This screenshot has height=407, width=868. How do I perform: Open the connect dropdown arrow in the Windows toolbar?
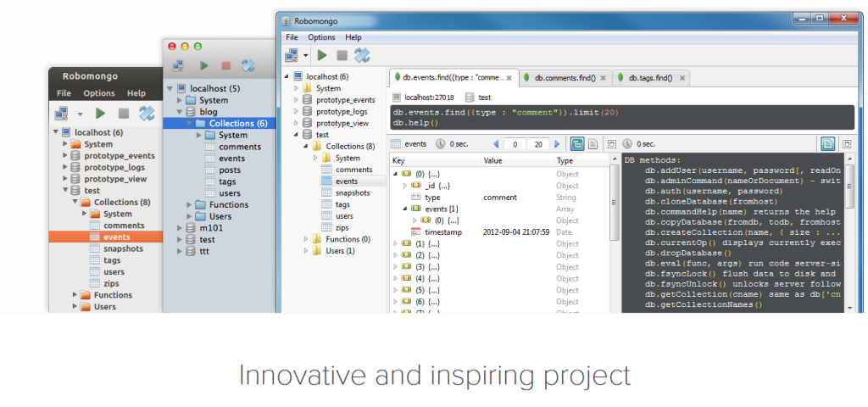pyautogui.click(x=305, y=56)
